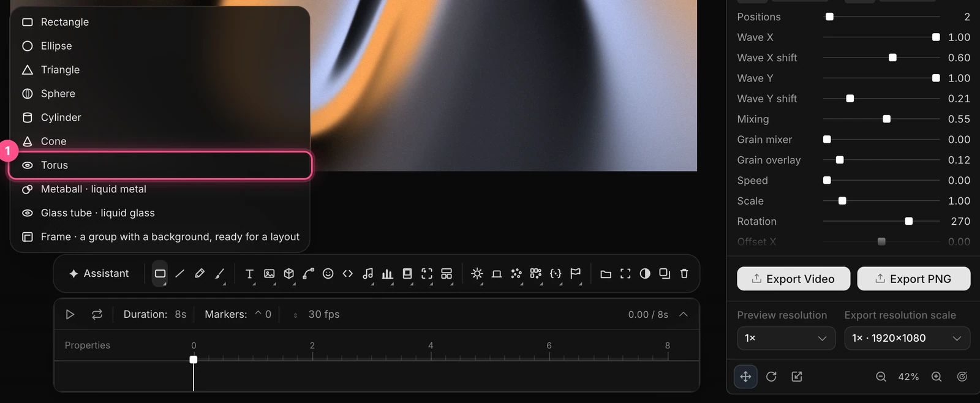
Task: Add audio with the music note icon
Action: [x=367, y=274]
